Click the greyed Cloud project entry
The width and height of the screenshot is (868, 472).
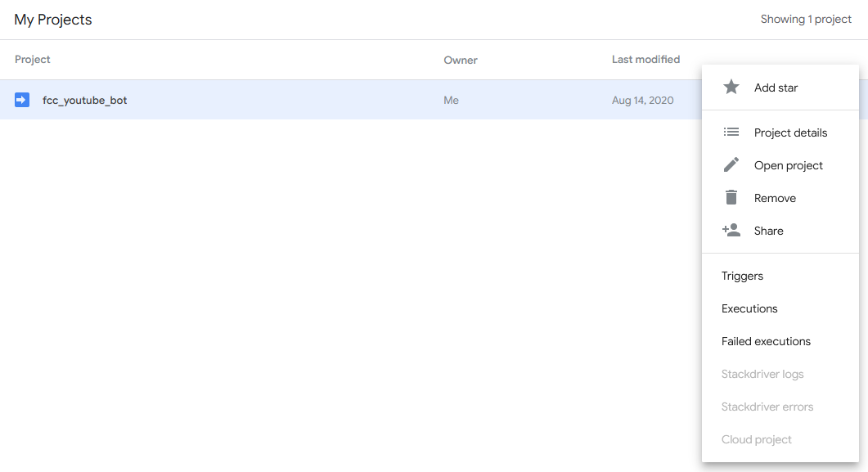click(780, 439)
